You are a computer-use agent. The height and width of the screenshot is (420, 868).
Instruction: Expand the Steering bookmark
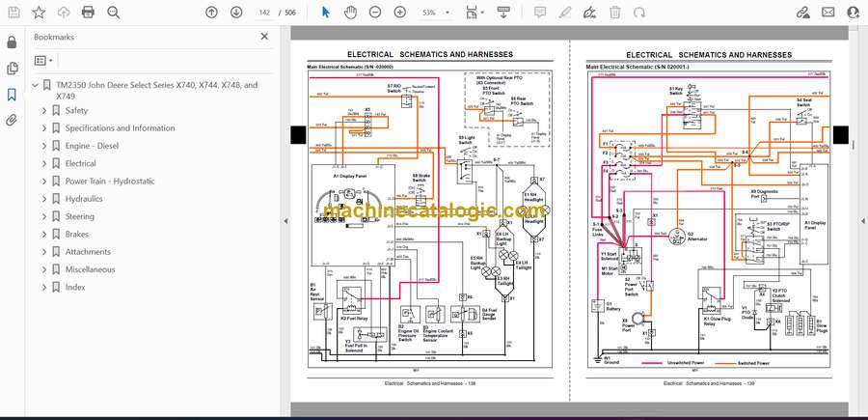pos(44,216)
